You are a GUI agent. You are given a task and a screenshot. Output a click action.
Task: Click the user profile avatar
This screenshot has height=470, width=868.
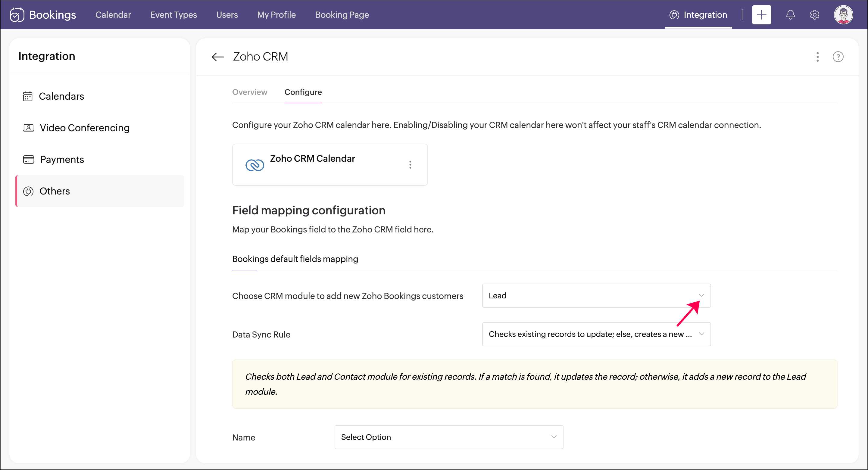[x=843, y=15]
